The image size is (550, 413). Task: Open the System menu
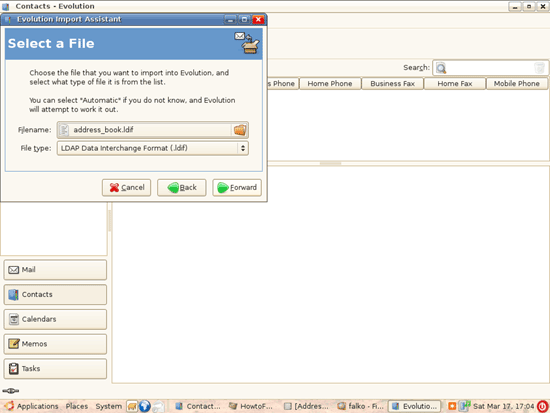pyautogui.click(x=109, y=406)
